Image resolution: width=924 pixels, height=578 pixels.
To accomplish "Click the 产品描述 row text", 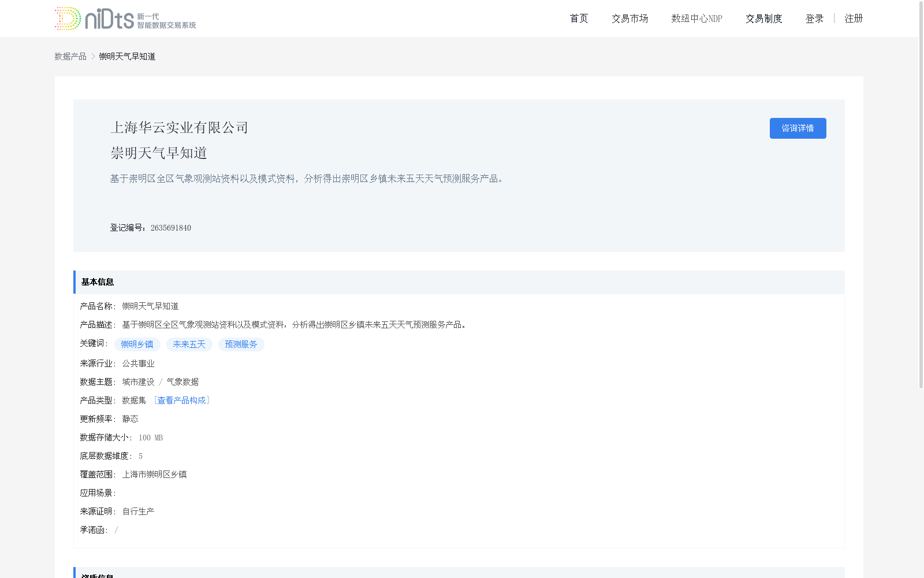I will [295, 325].
